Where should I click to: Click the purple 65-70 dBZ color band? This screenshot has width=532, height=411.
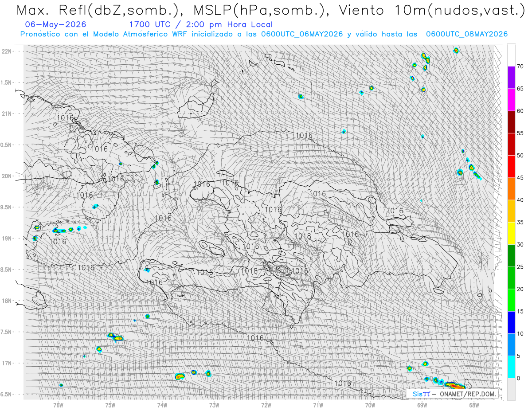click(511, 78)
